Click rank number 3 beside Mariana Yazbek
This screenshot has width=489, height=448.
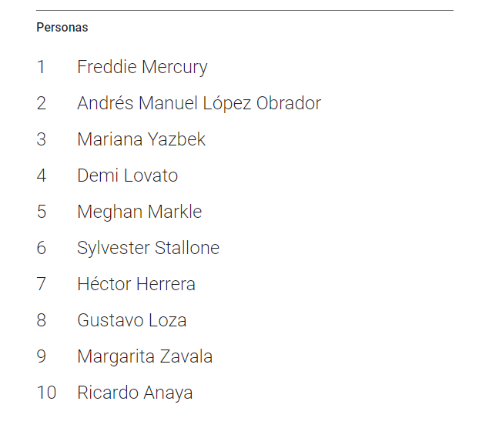tap(41, 139)
